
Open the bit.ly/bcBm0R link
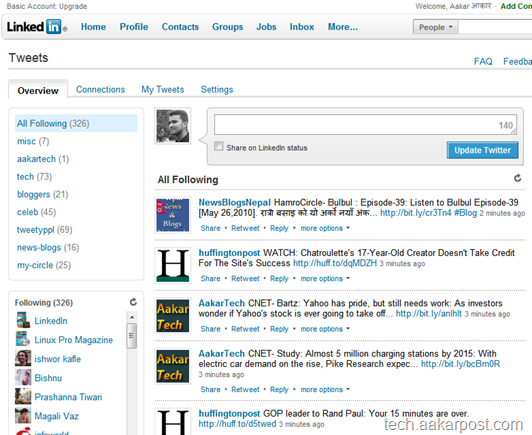coord(460,364)
